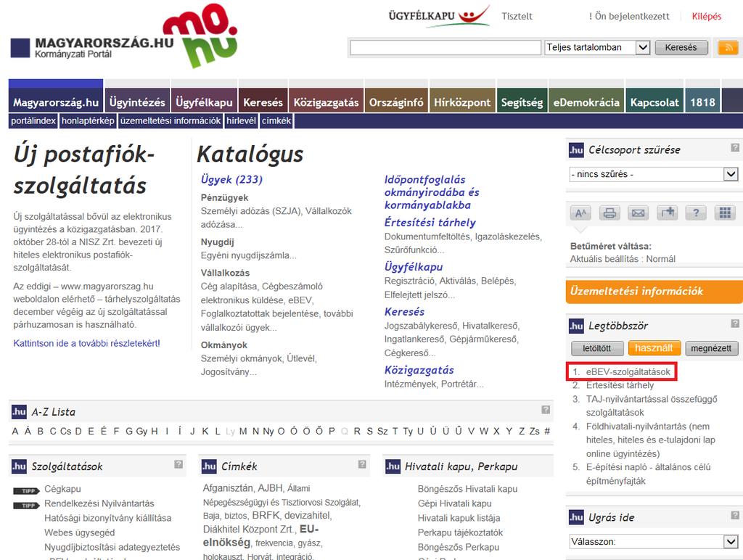Open the Közigazgatás navigation tab
743x560 pixels.
(326, 102)
